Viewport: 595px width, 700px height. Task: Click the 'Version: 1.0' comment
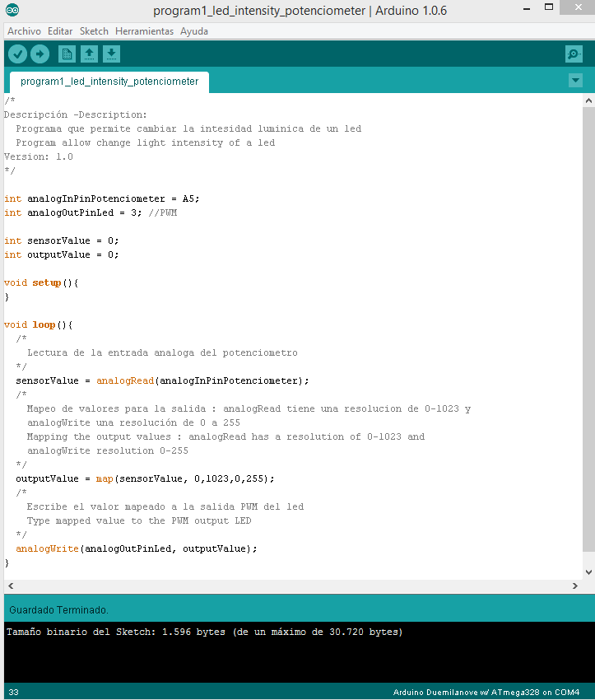[39, 156]
